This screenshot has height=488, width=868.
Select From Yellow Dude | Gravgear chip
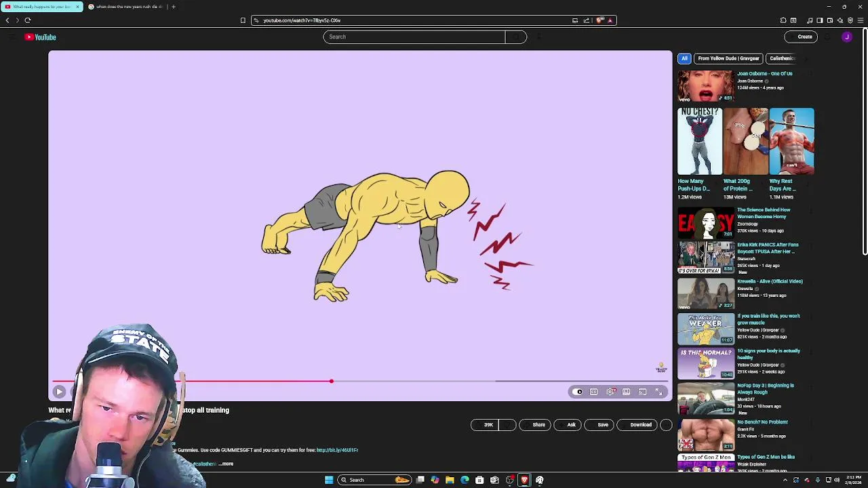[728, 58]
